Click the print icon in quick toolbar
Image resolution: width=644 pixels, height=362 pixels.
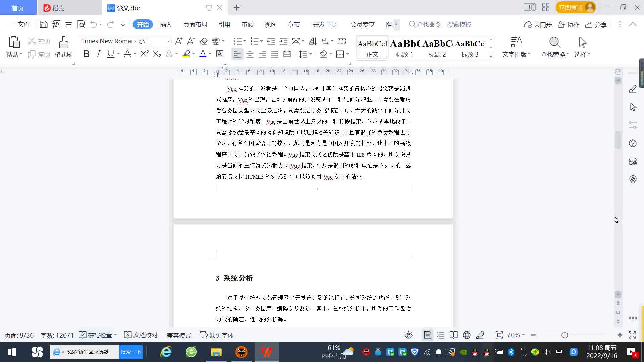68,24
